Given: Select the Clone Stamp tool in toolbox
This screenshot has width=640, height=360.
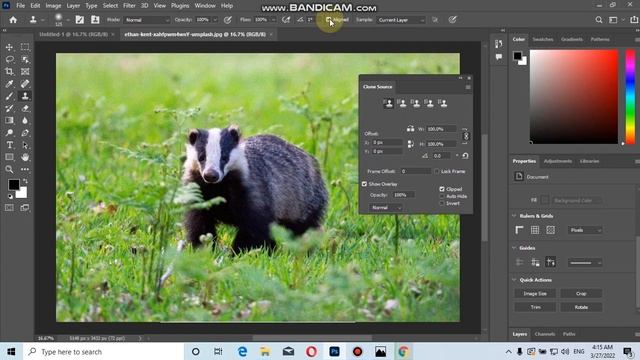Looking at the screenshot, I should [x=25, y=96].
